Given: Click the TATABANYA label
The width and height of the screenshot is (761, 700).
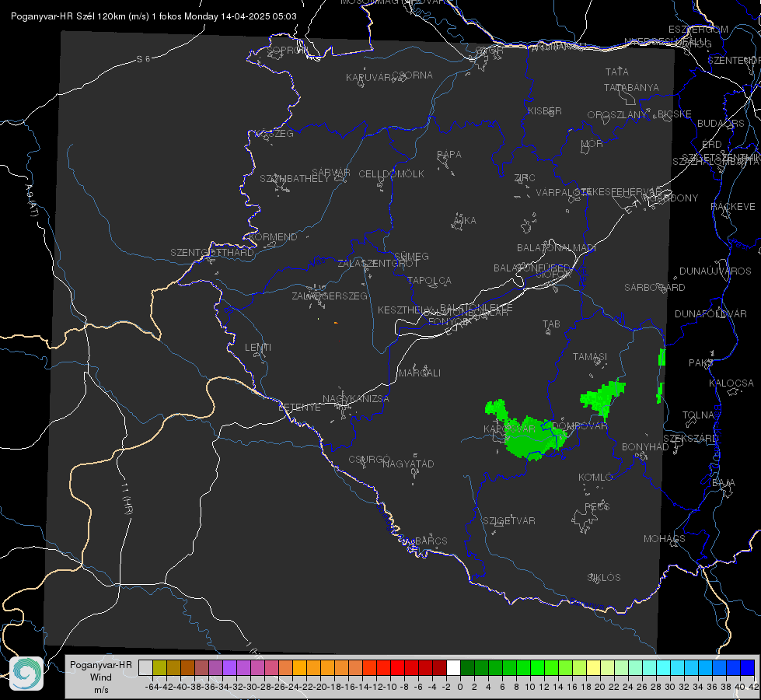Looking at the screenshot, I should coord(631,87).
